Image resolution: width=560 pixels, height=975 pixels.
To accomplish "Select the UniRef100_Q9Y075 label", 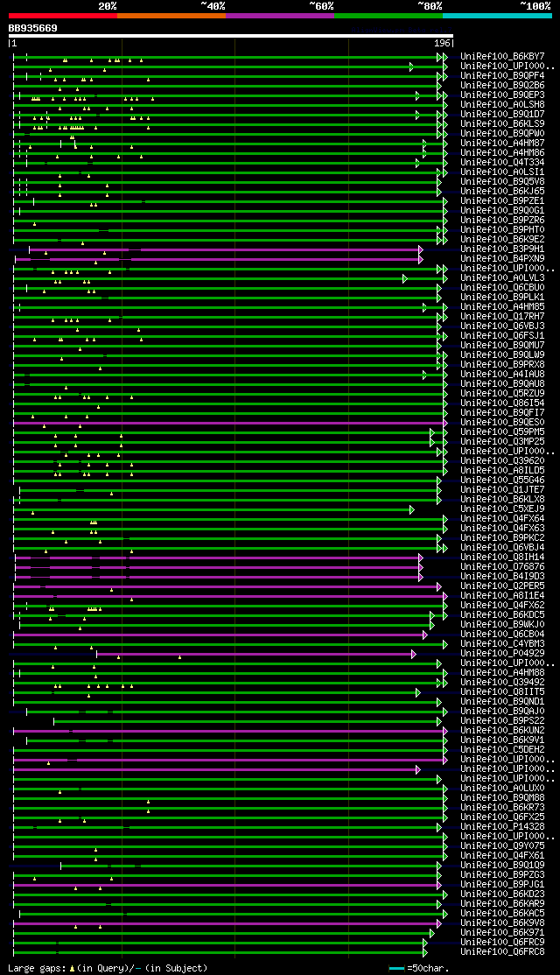I will 503,846.
